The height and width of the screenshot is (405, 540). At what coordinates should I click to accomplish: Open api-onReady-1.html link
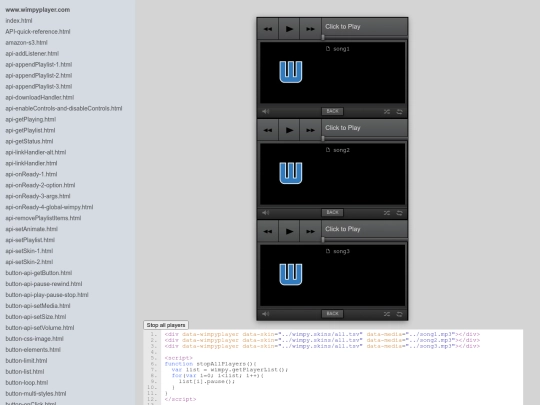click(x=31, y=174)
